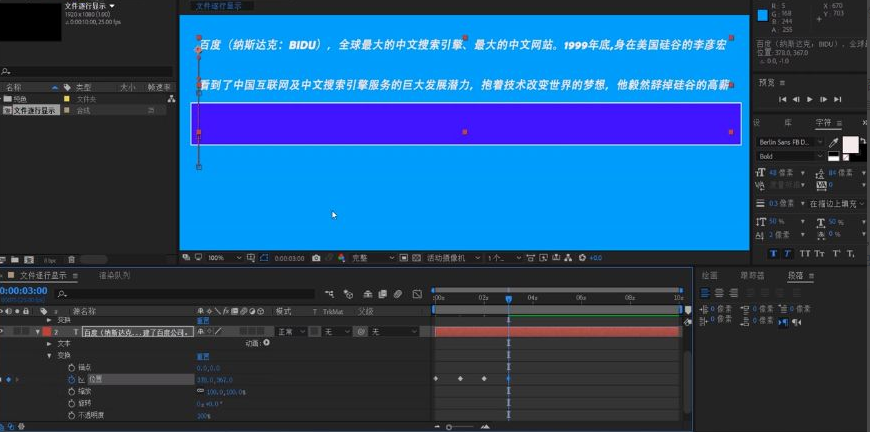
Task: Open the Berlin Sans font family dropdown
Action: tap(788, 143)
